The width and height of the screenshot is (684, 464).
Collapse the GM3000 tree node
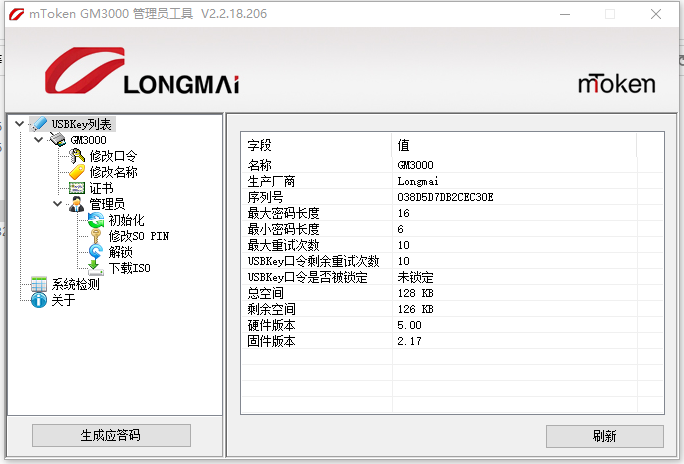coord(38,140)
